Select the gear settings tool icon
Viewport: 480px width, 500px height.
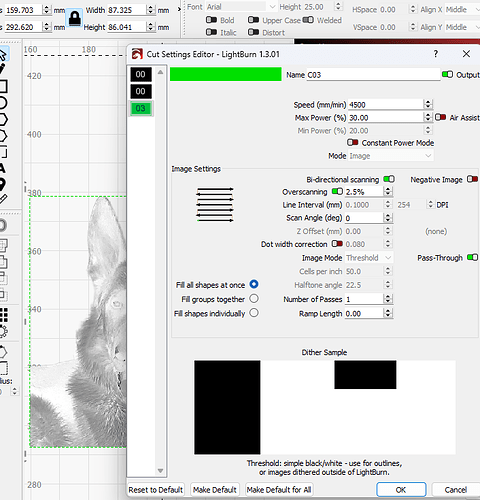pos(3,332)
